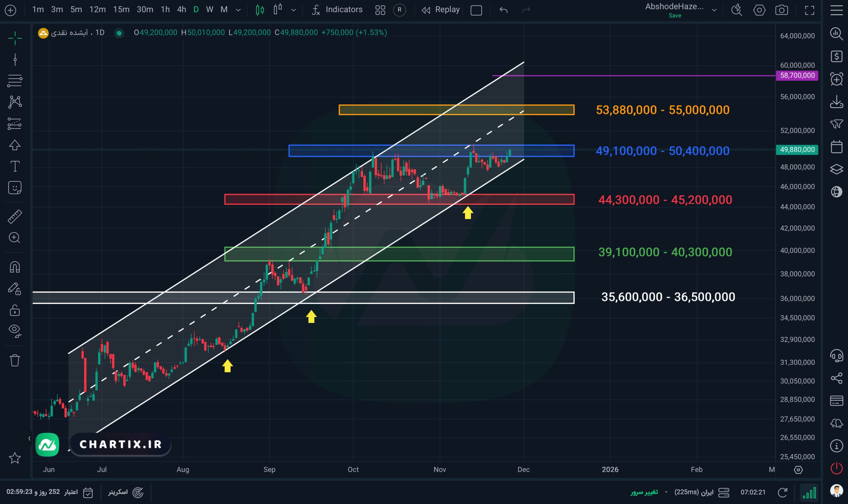Select the Text drawing tool
The height and width of the screenshot is (504, 848).
[15, 166]
